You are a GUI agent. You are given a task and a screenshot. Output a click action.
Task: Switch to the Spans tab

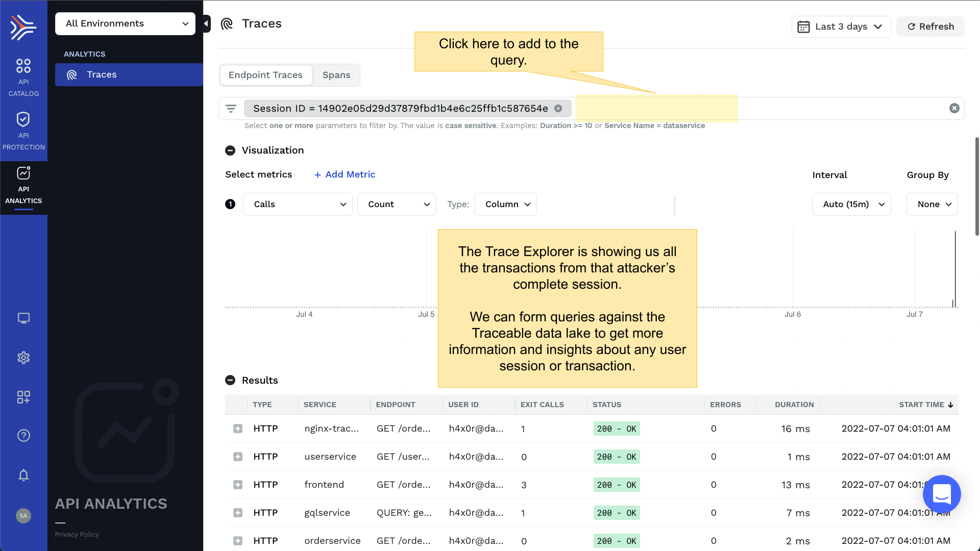[336, 75]
